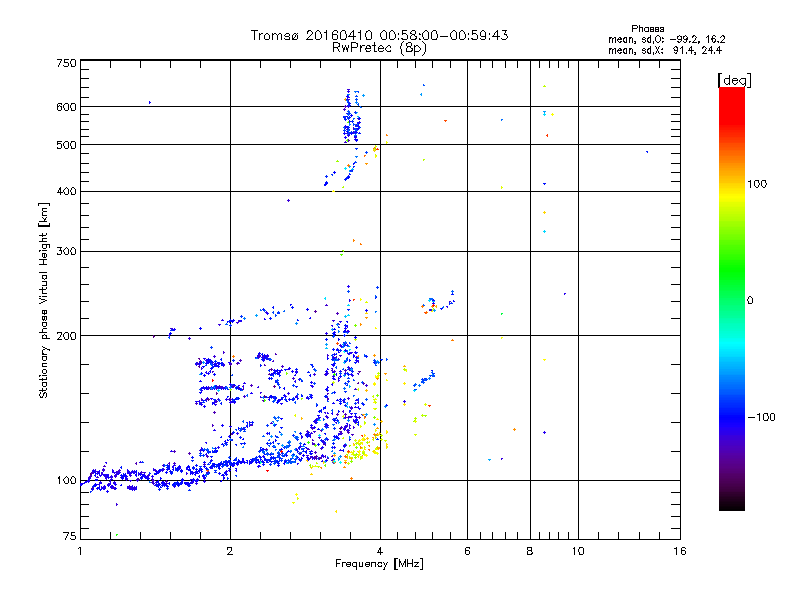Click the plot title 'Tromsø 20160410 00:58:00-00:59:43'
Screen dimensions: 800x600
click(379, 35)
